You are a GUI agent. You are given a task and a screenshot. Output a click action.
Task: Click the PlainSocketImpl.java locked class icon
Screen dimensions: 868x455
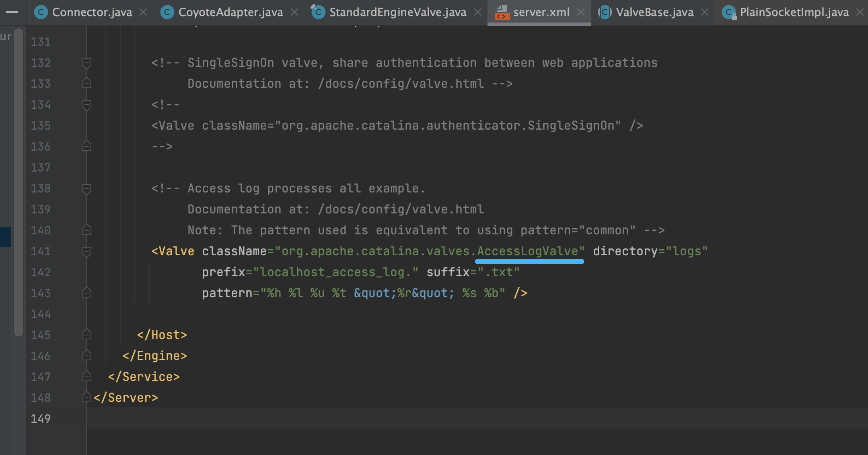tap(729, 12)
